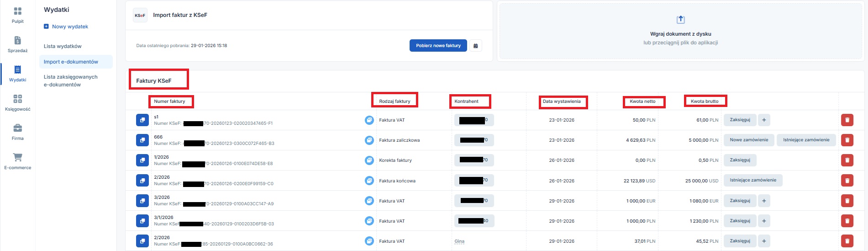Open the Sprzedaż section in sidebar
The height and width of the screenshot is (251, 868).
(x=17, y=41)
